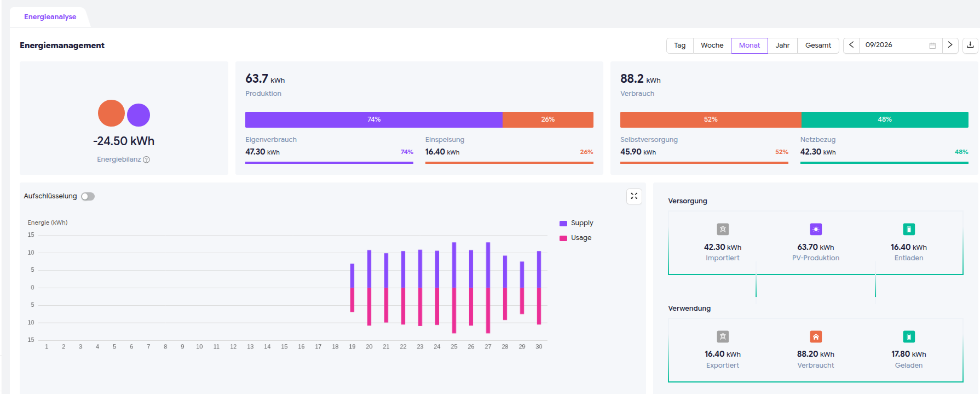Image resolution: width=980 pixels, height=394 pixels.
Task: Click the Importiert grid icon
Action: 723,229
